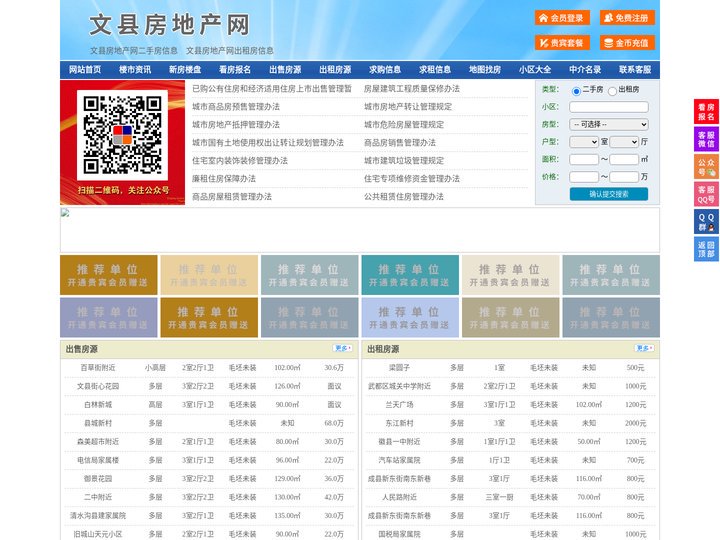720x540 pixels.
Task: Open the 出售房源 nav menu item
Action: (x=285, y=70)
